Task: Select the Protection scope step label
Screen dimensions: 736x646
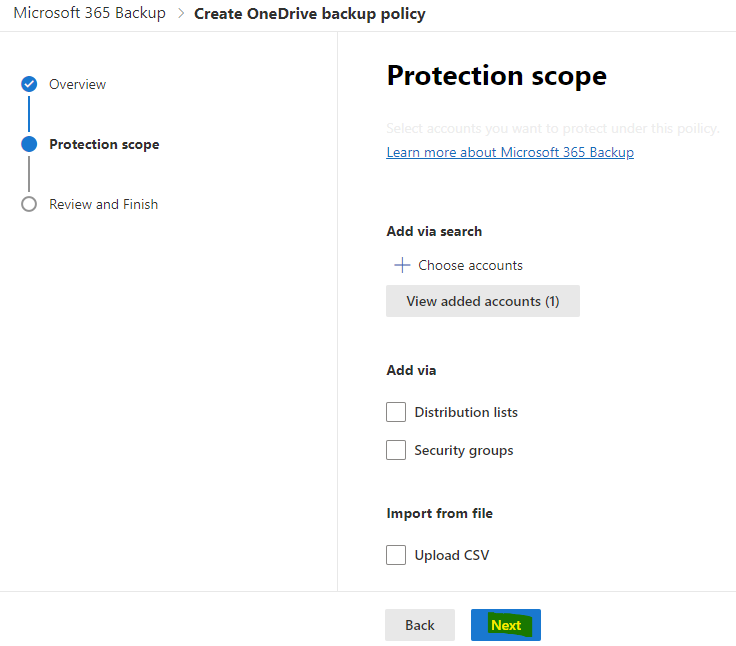Action: (x=104, y=145)
